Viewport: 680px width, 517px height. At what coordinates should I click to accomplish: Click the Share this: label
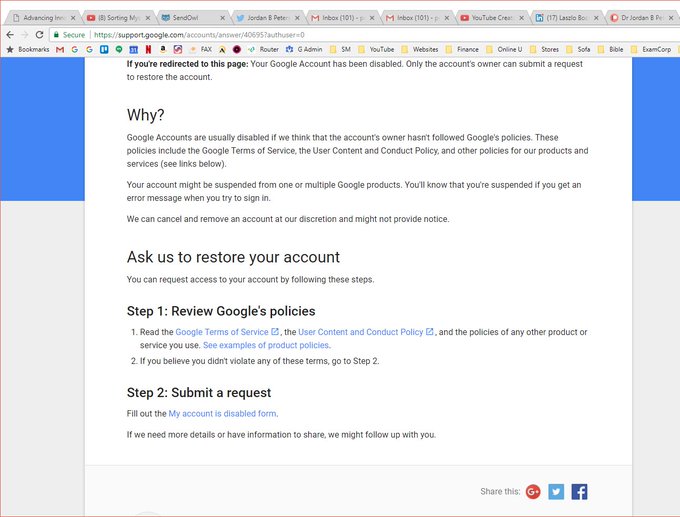(500, 491)
